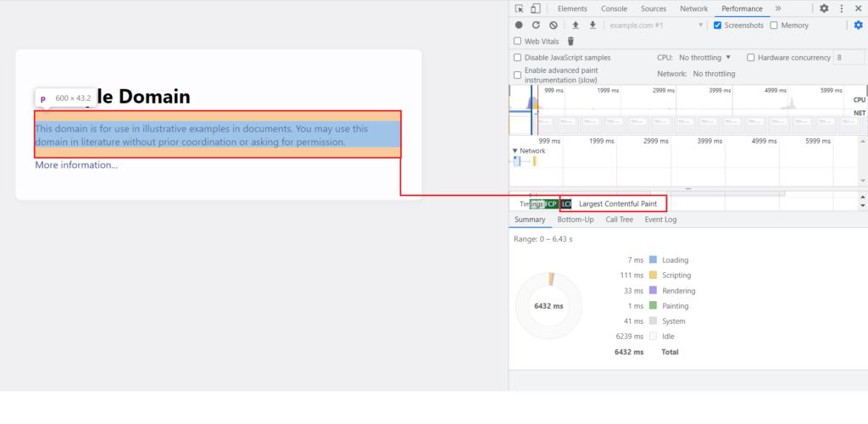The height and width of the screenshot is (424, 868).
Task: Open the Call Tree tab
Action: coord(619,219)
